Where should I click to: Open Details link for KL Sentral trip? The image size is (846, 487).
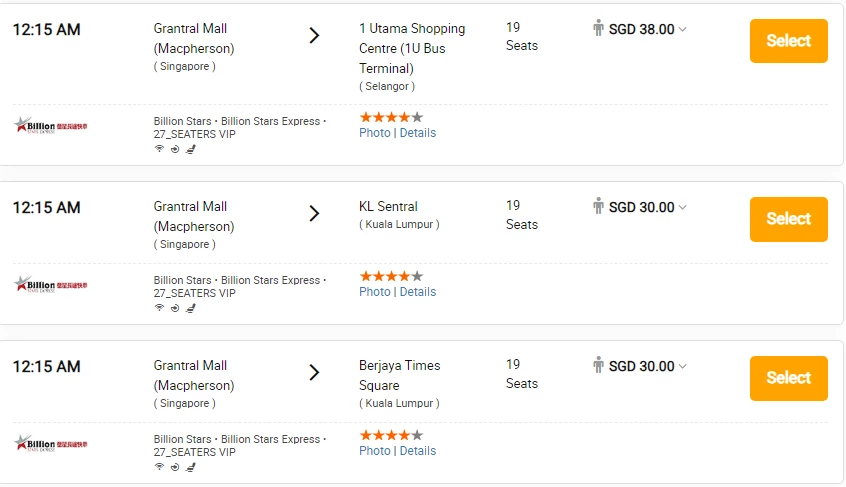[x=418, y=292]
